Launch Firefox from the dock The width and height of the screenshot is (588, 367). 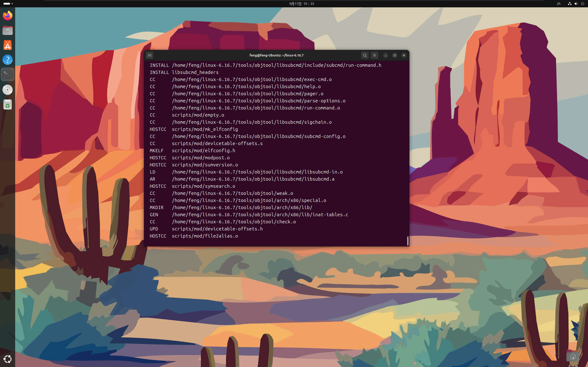(x=8, y=16)
